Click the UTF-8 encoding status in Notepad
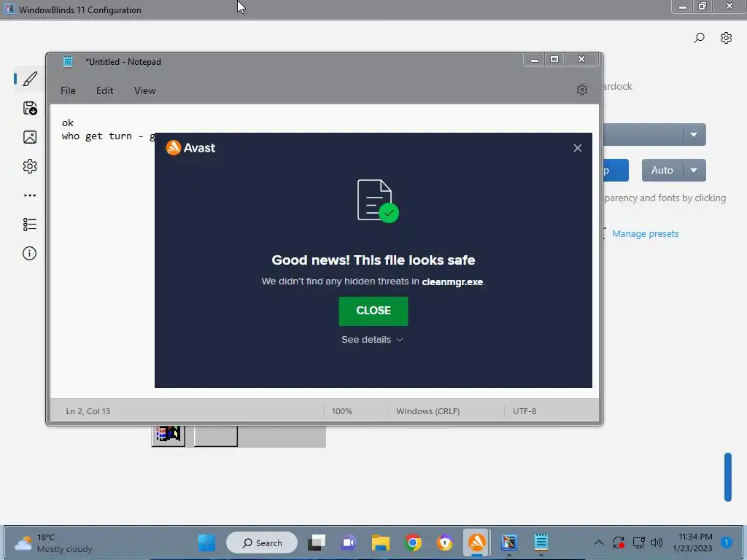The width and height of the screenshot is (747, 560). point(525,411)
